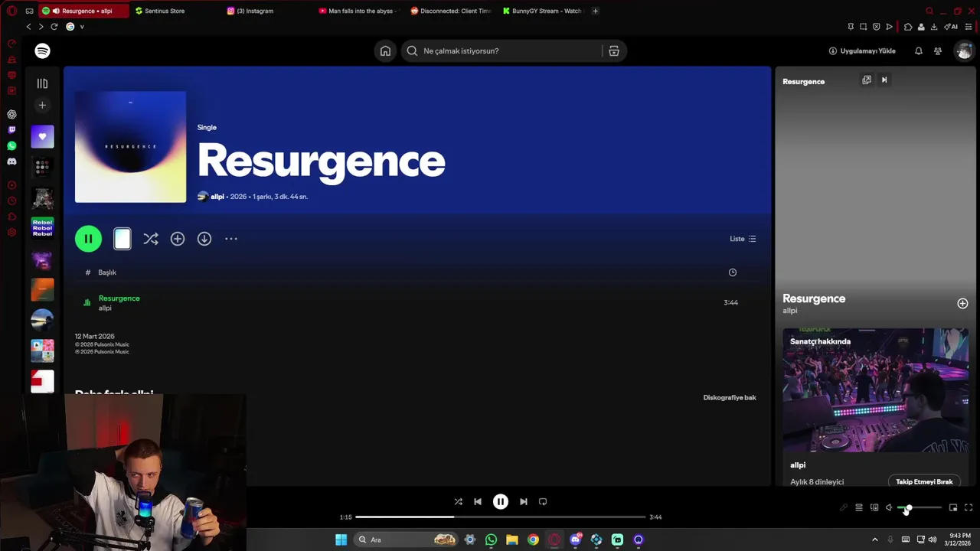Toggle album shuffle beside the green button
Viewport: 980px width, 551px height.
151,239
